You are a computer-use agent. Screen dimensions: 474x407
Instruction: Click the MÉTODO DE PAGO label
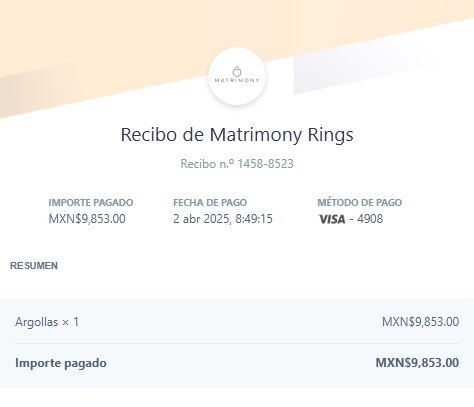(359, 202)
